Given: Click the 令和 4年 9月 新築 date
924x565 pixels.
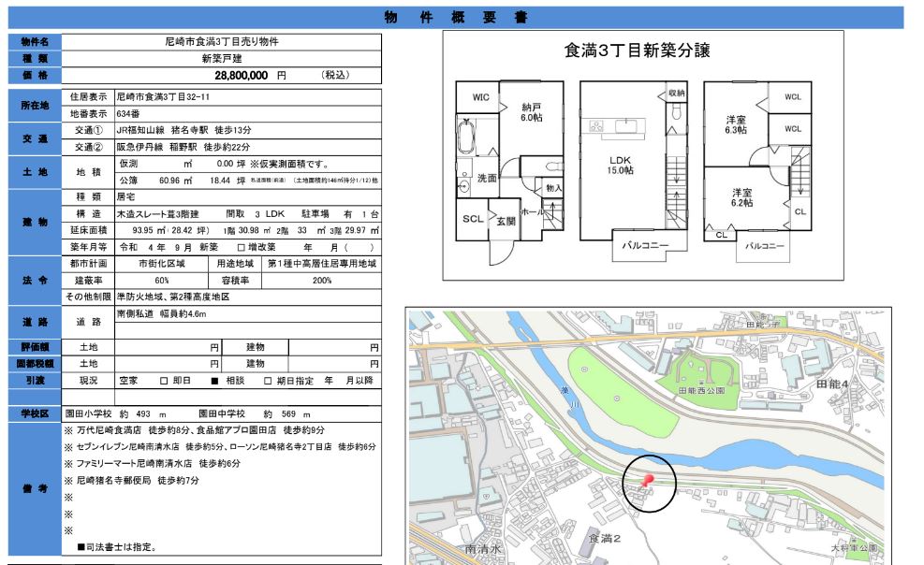Looking at the screenshot, I should tap(168, 247).
